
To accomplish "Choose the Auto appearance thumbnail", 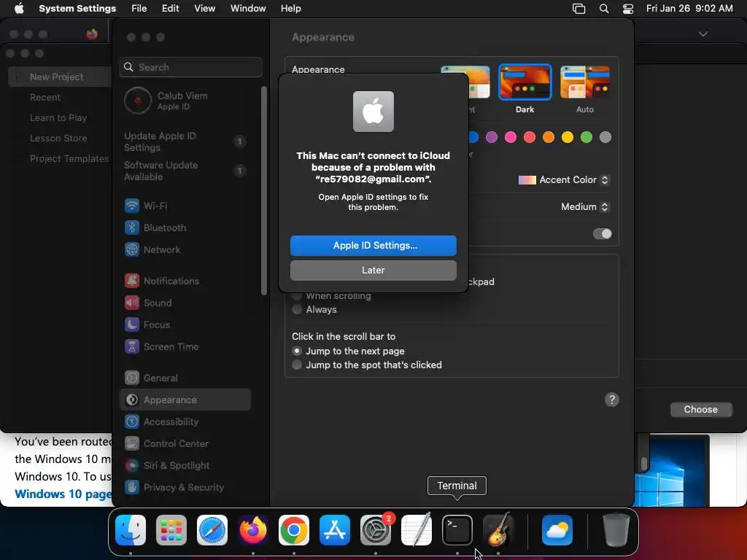I will click(x=584, y=82).
